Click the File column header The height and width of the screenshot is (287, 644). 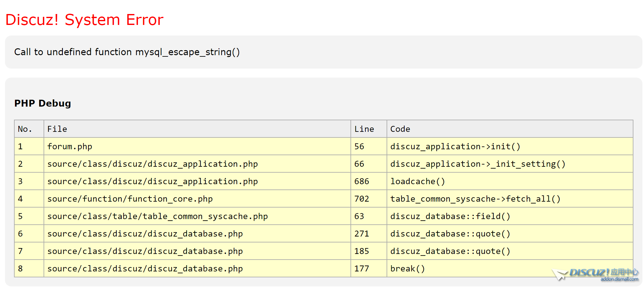pyautogui.click(x=57, y=129)
